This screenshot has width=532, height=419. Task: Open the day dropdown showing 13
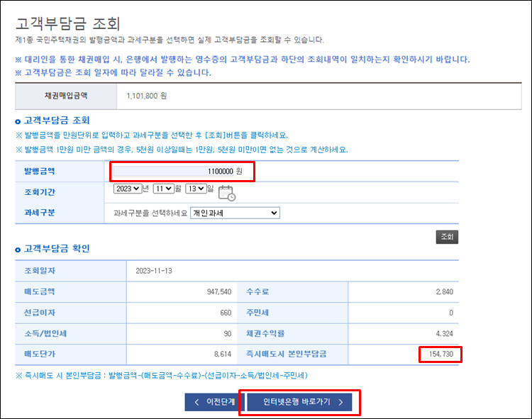196,189
